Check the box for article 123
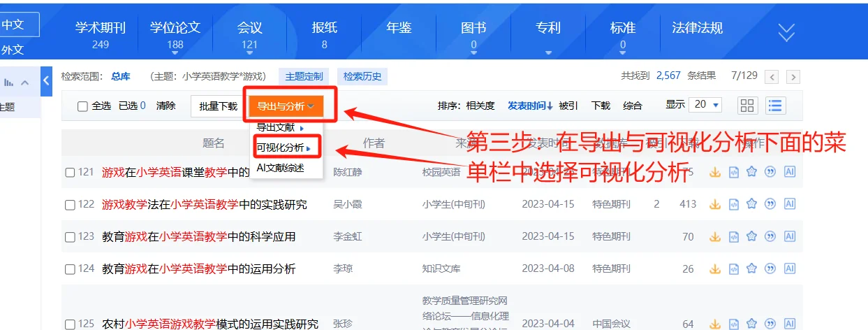Screen dimensions: 868x330 (70, 237)
